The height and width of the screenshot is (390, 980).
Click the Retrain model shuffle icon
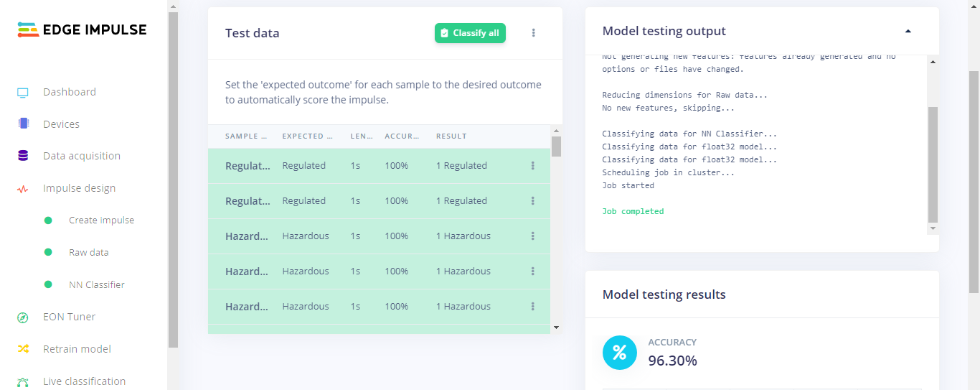[23, 349]
